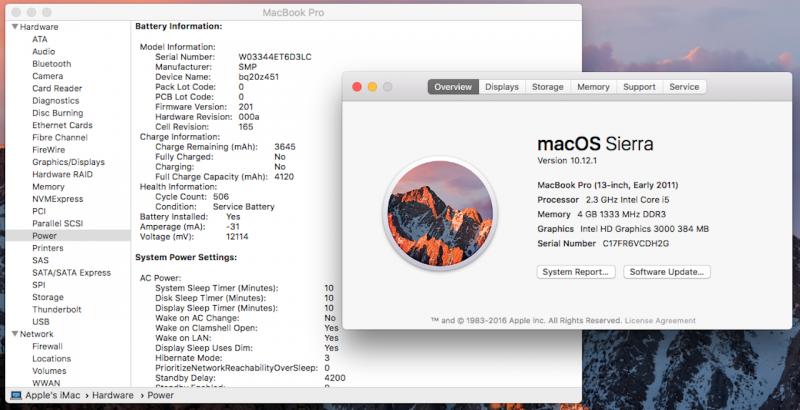Select Parallel SCSI in the sidebar
Image resolution: width=800 pixels, height=410 pixels.
[58, 223]
